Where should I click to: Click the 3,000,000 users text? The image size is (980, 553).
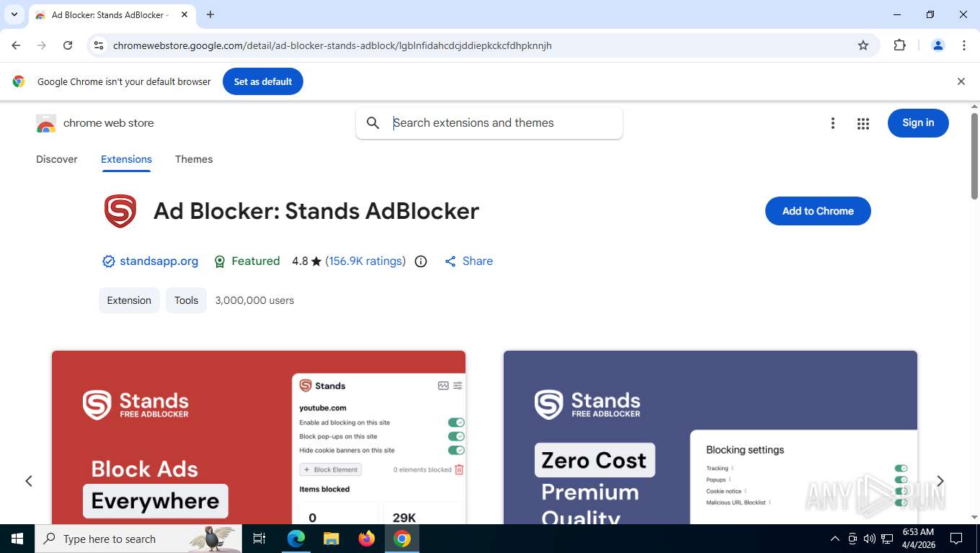tap(254, 300)
